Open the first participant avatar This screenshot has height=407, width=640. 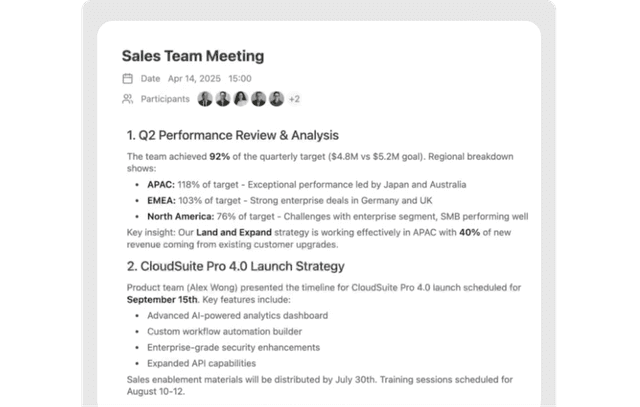[x=205, y=99]
